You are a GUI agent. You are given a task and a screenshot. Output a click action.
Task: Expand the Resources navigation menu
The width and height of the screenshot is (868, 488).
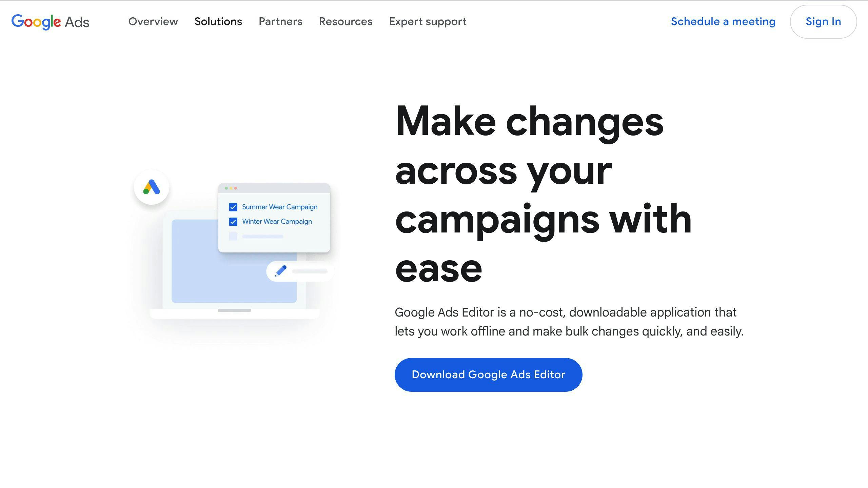346,21
